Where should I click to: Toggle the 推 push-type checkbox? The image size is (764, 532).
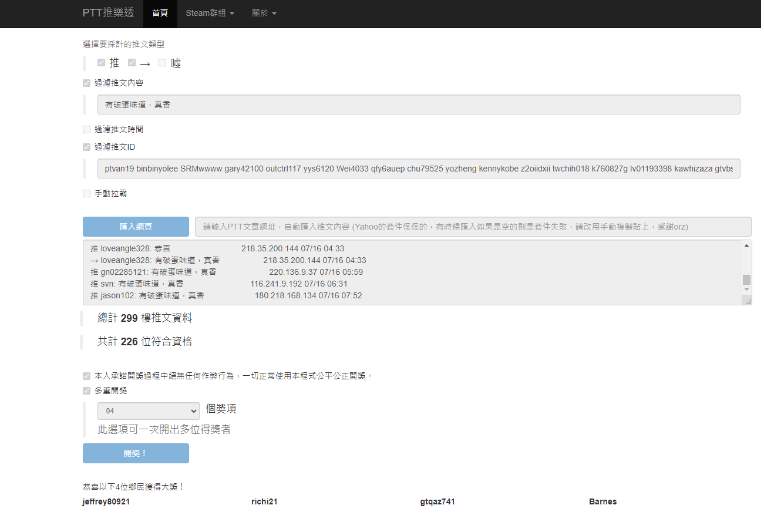(x=102, y=63)
